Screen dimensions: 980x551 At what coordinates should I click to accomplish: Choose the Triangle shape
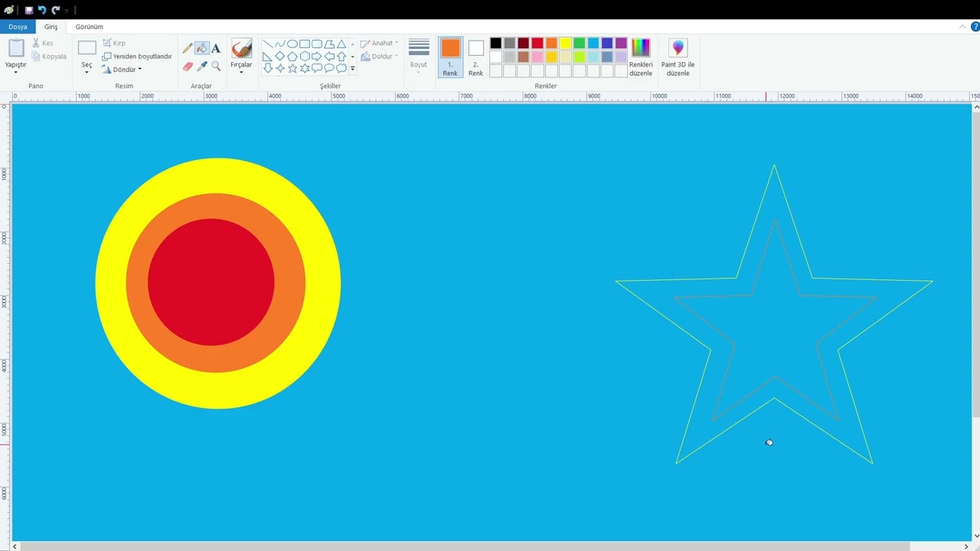[341, 44]
